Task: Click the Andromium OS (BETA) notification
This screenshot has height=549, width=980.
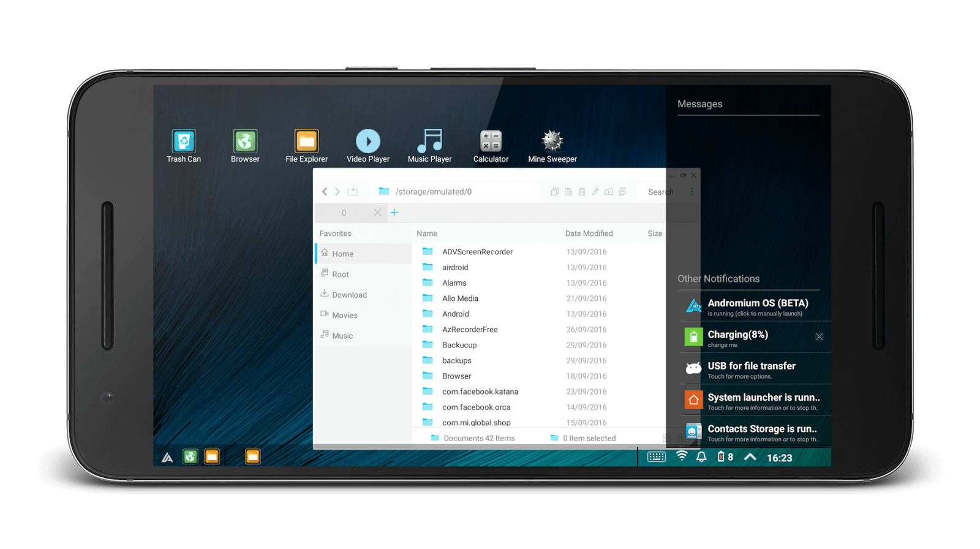Action: pyautogui.click(x=755, y=306)
